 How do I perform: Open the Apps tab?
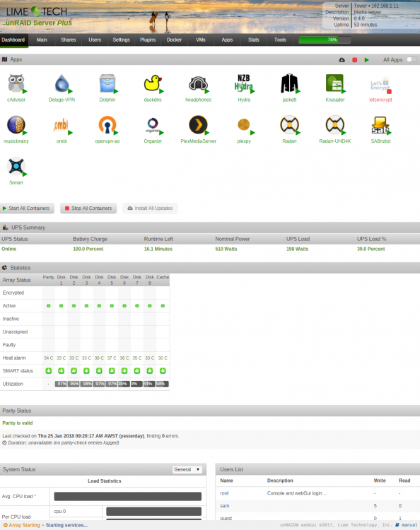click(x=227, y=40)
